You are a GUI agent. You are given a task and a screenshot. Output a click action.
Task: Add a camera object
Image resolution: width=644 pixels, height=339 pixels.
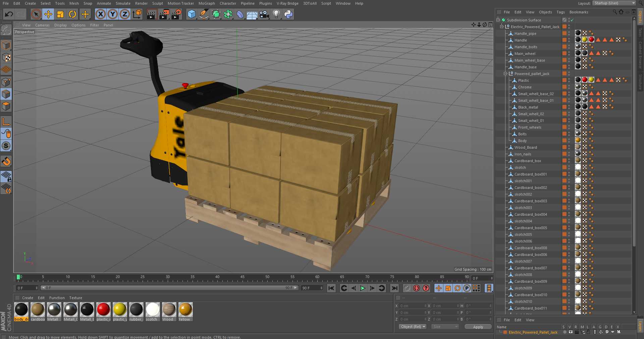coord(264,14)
